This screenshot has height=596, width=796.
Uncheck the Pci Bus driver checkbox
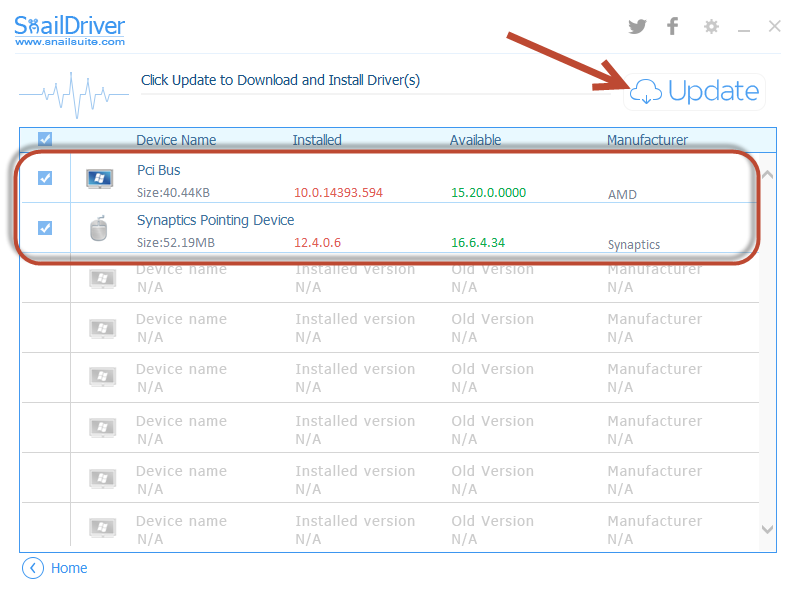tap(45, 178)
